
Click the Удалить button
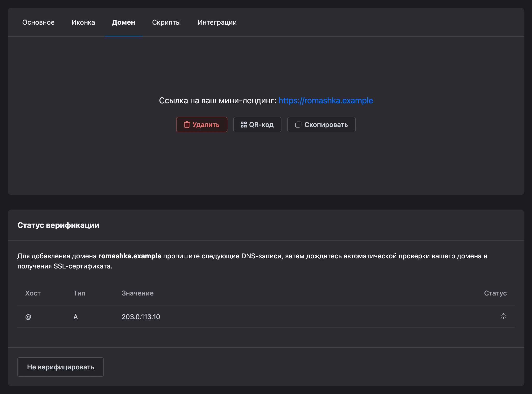tap(202, 125)
